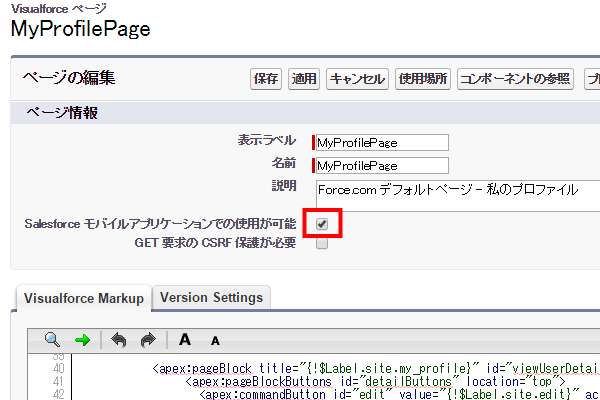Click the 適用 (Apply) button
The width and height of the screenshot is (600, 400).
pyautogui.click(x=304, y=79)
